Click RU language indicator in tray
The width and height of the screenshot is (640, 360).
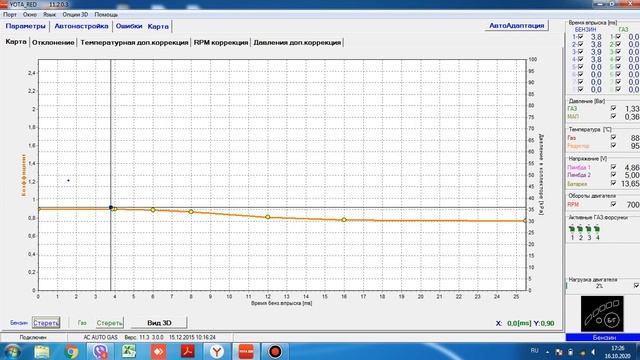pyautogui.click(x=534, y=351)
